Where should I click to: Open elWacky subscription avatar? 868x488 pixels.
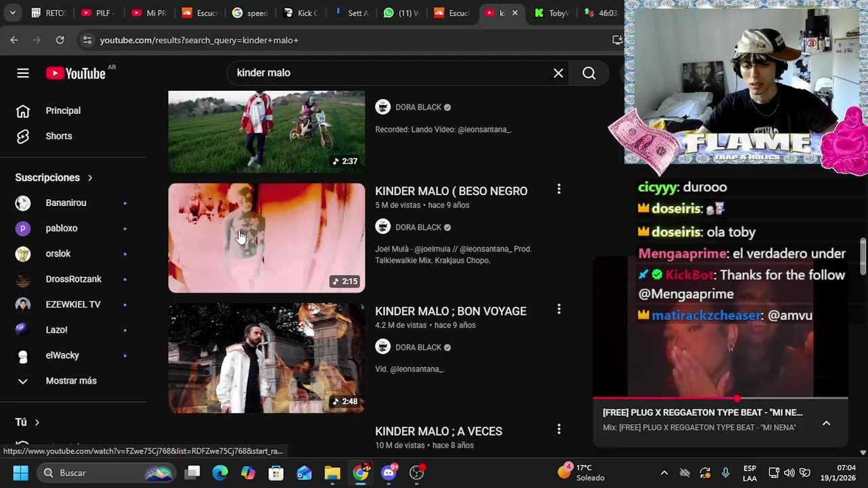(23, 355)
